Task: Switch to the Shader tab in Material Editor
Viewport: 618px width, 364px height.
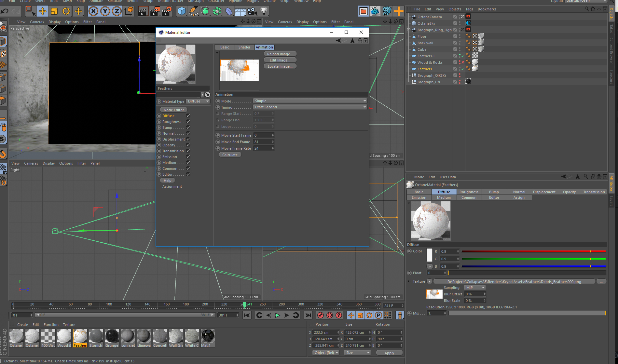Action: click(x=244, y=47)
